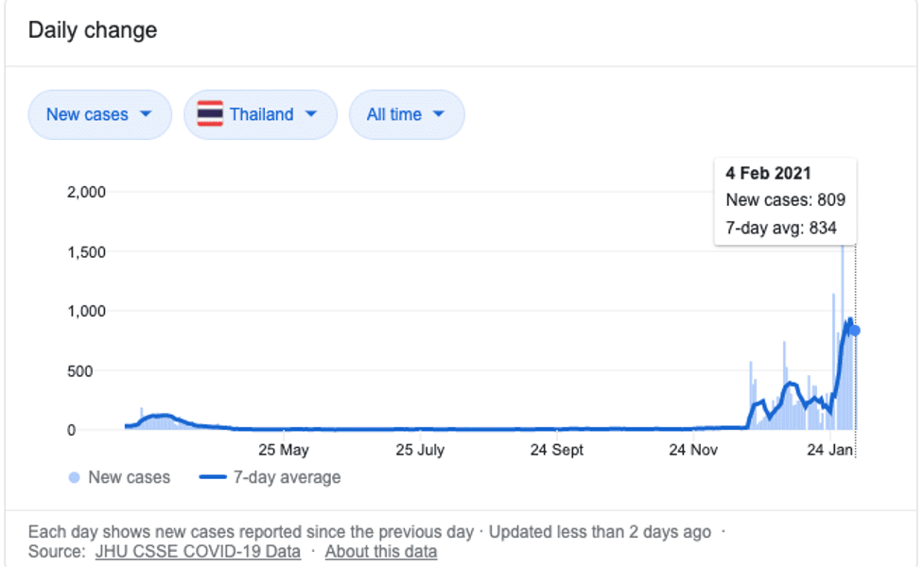Image resolution: width=924 pixels, height=567 pixels.
Task: Click the 25 May axis label
Action: [x=284, y=450]
